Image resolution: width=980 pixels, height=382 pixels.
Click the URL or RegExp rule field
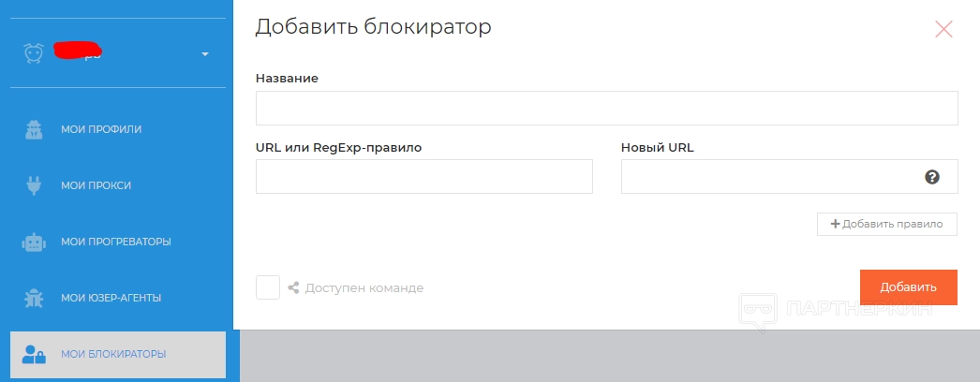(423, 176)
